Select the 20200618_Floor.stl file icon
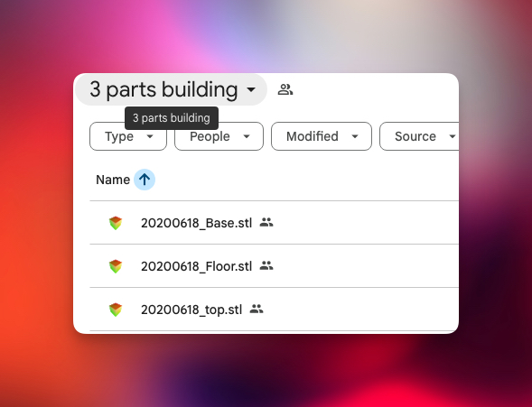The image size is (532, 407). pos(116,266)
